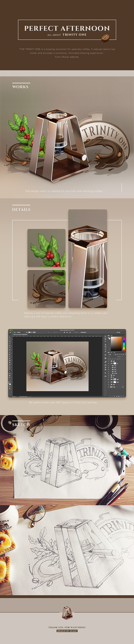Viewport: 134px width, 644px height.
Task: Expand the 盖子 layer group
Action: (112, 368)
